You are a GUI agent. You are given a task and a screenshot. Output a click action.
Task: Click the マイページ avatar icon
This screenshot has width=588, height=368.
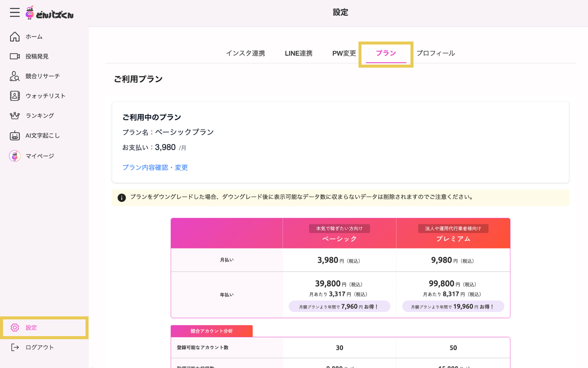pos(14,156)
